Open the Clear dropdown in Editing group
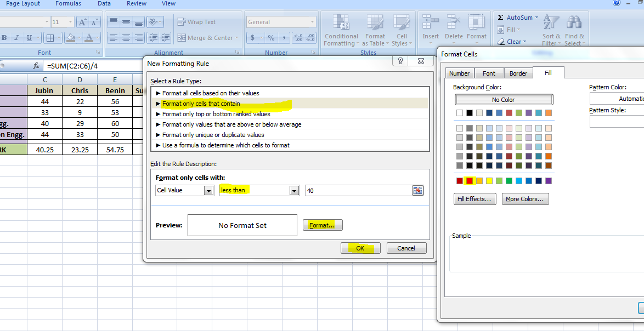644x331 pixels. 524,42
